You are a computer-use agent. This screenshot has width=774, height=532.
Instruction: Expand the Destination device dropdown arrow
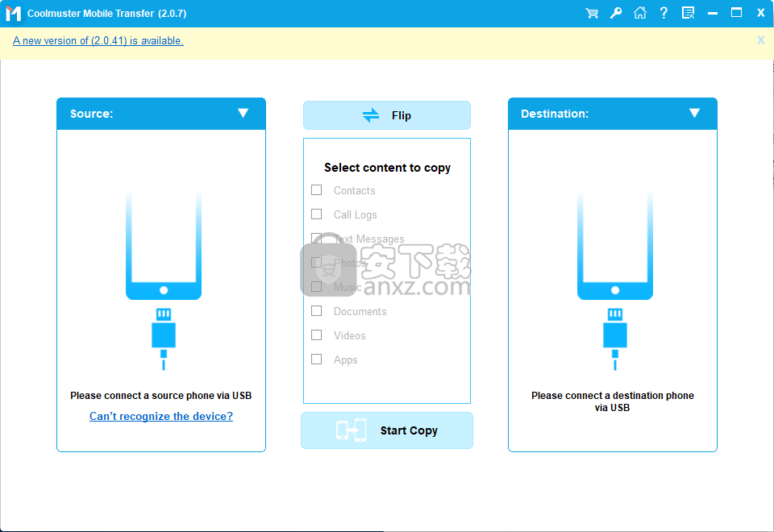coord(694,113)
